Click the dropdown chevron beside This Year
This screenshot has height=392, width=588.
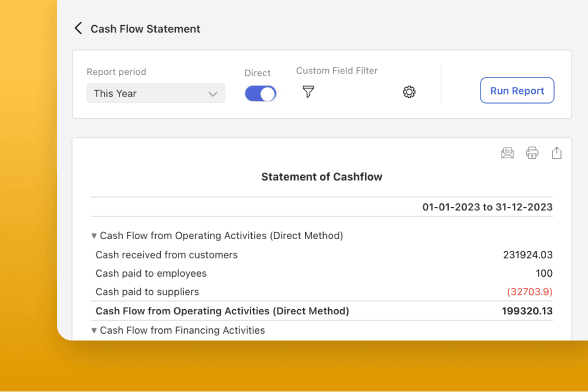point(213,94)
